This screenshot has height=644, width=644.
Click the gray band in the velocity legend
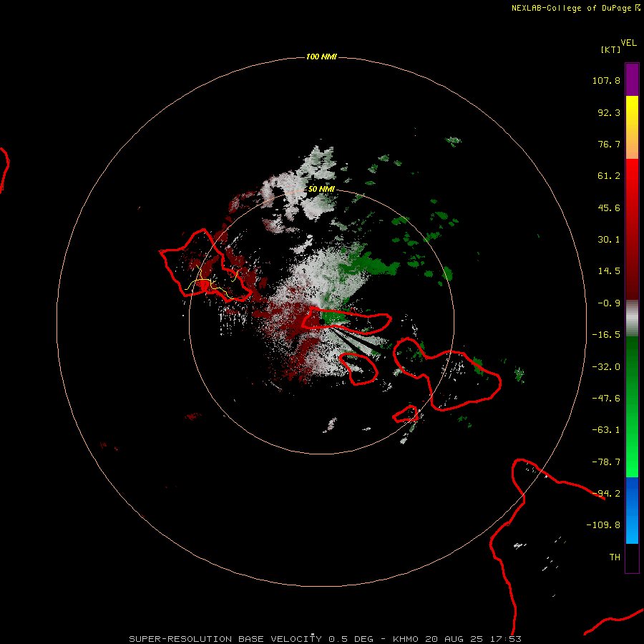pyautogui.click(x=632, y=318)
